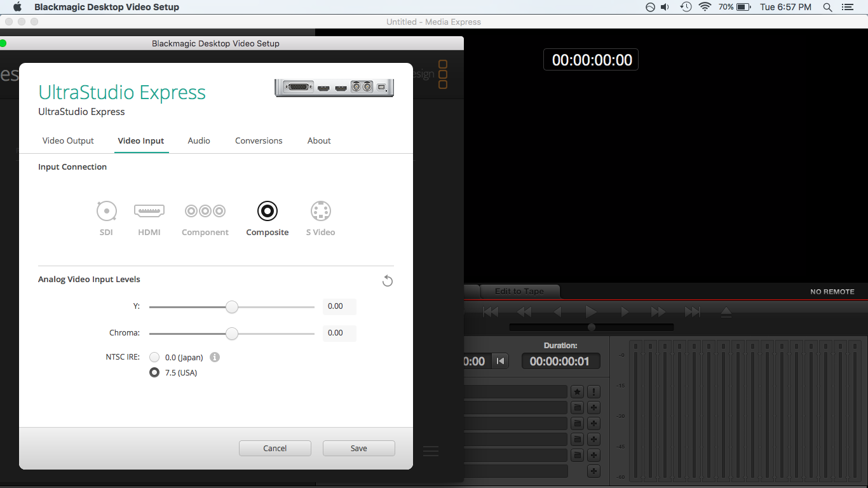Viewport: 868px width, 488px height.
Task: Open the Blackmagic Desktop Video Setup app menu
Action: coord(107,7)
